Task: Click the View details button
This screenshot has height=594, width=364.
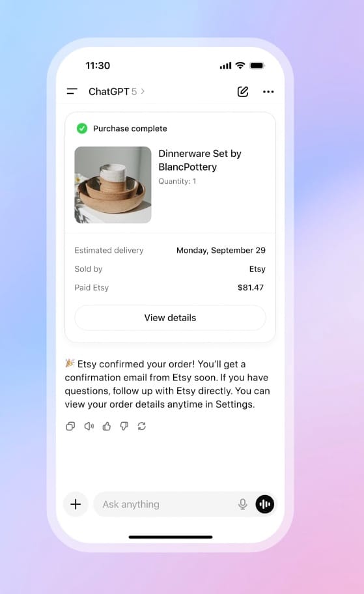Action: [x=170, y=318]
